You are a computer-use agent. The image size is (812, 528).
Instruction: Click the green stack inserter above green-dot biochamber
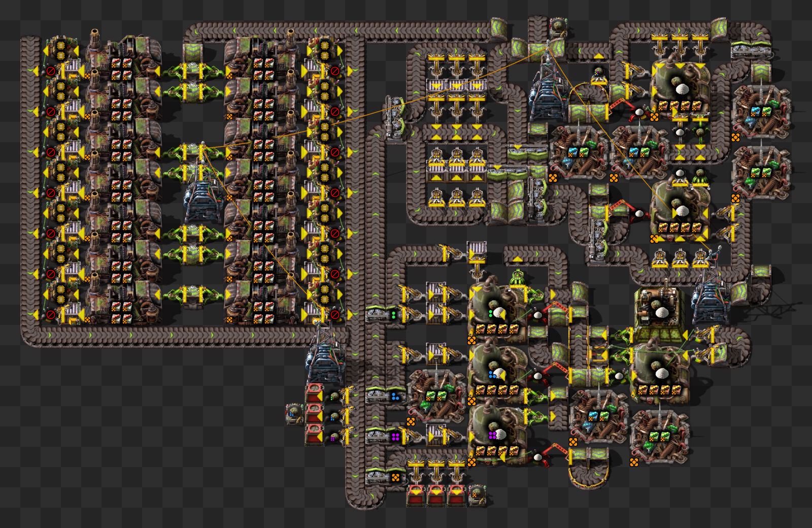tap(518, 278)
